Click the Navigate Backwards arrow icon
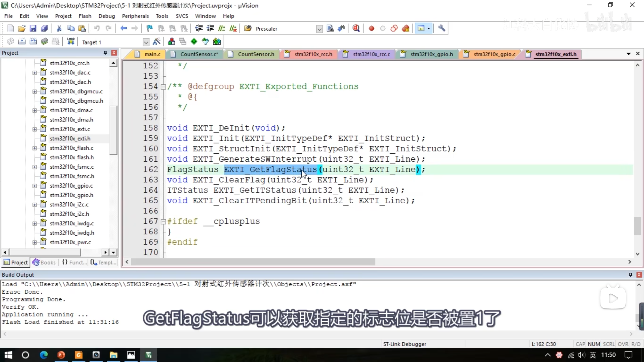 [x=123, y=28]
